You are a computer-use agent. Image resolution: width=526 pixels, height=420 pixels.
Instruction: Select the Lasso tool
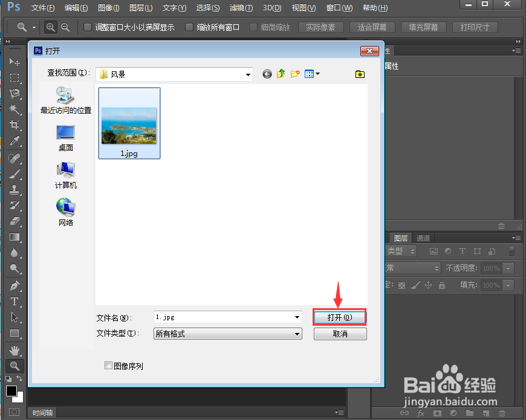pos(15,92)
